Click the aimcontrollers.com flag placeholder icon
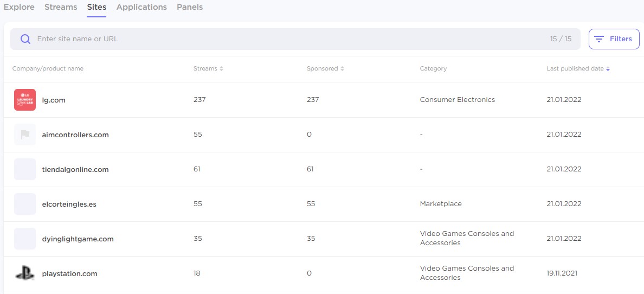This screenshot has width=644, height=294. pos(25,135)
